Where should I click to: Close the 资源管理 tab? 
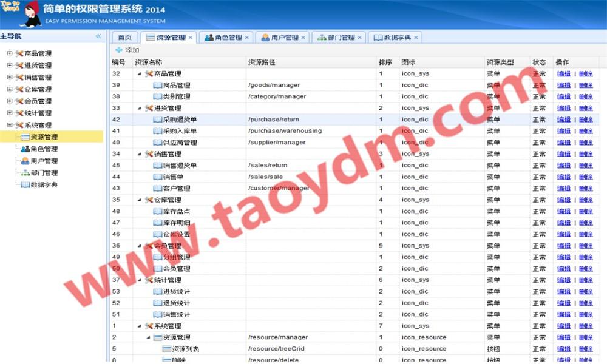191,38
